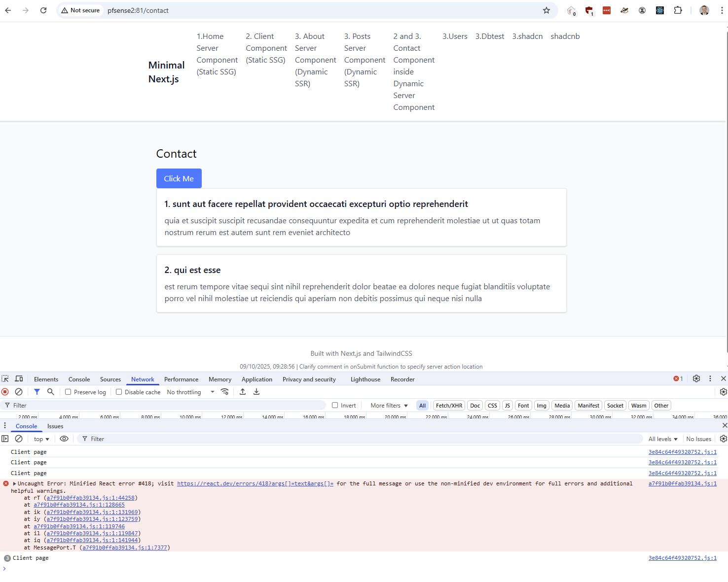Open the network search magnifier
Viewport: 728px width, 582px height.
click(50, 392)
